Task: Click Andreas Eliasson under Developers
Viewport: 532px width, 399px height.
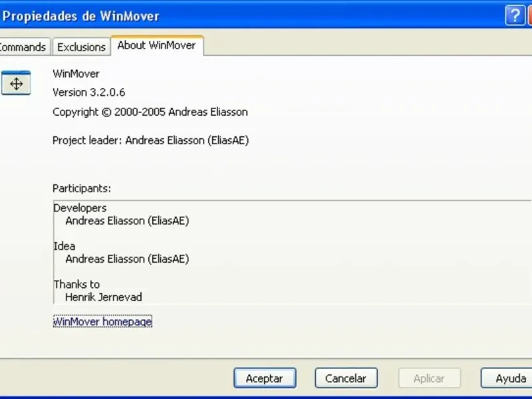Action: (127, 221)
